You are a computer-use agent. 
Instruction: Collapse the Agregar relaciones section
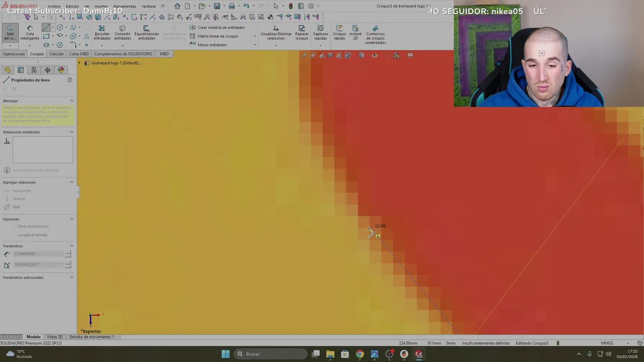tap(71, 182)
